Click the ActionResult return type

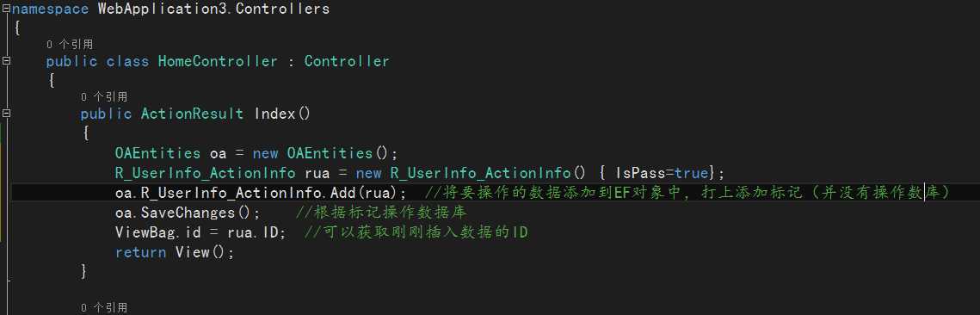tap(192, 114)
